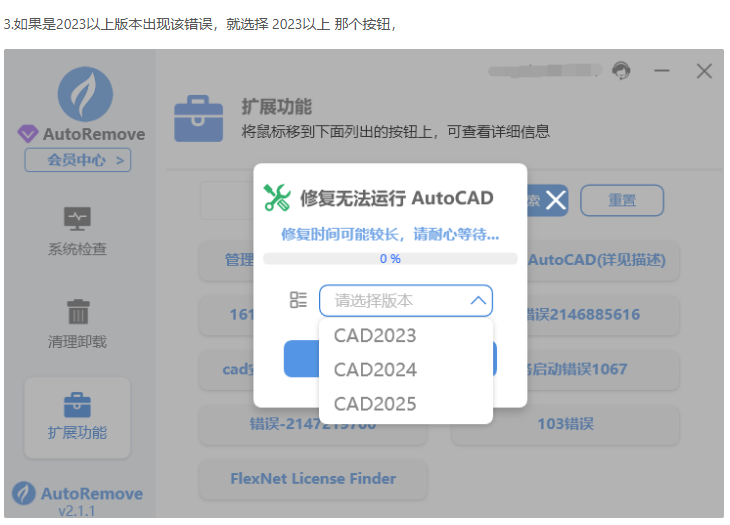Open 会员中心 member center
The image size is (730, 525).
(x=77, y=160)
